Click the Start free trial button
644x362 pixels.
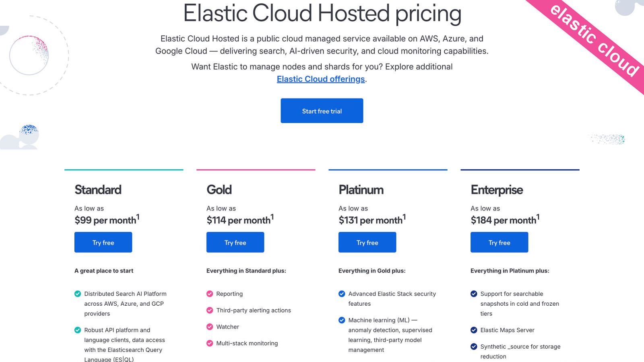pos(322,111)
